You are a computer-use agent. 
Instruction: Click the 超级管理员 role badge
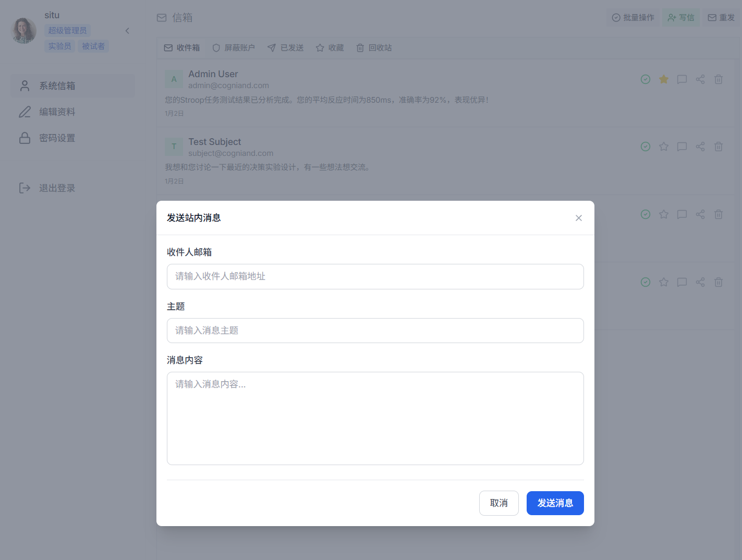click(68, 31)
